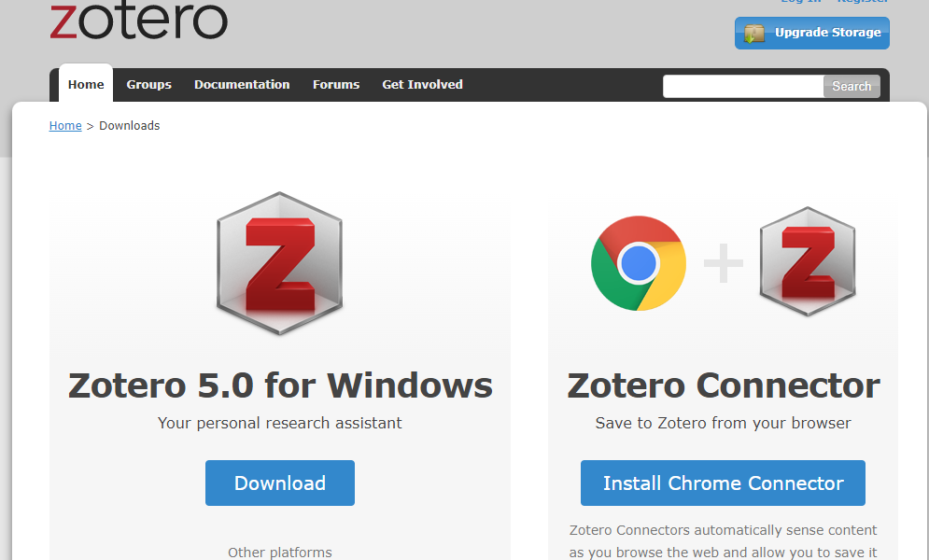
Task: Open the Documentation tab
Action: [242, 84]
